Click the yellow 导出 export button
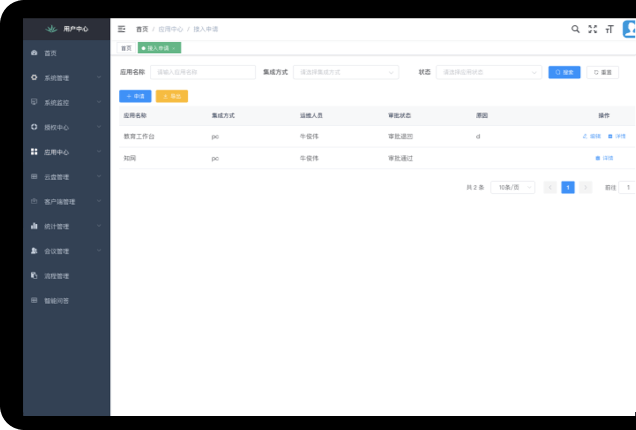Viewport: 636px width, 430px height. 172,96
